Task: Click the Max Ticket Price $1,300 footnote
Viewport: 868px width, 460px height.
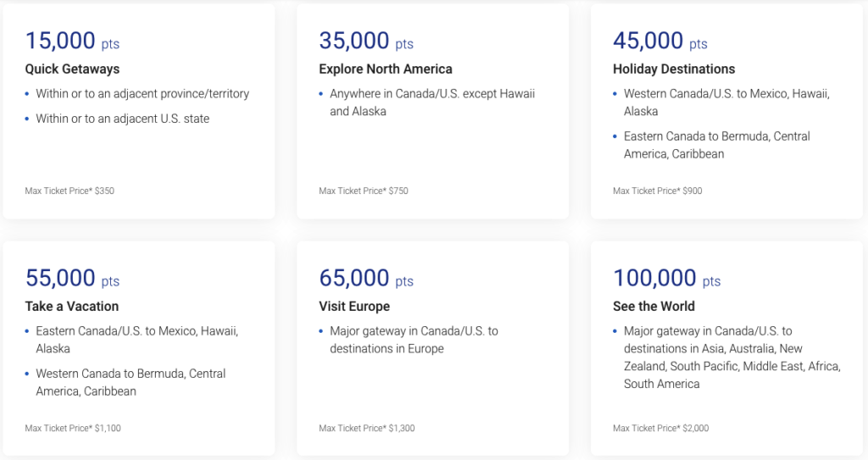Action: click(x=367, y=428)
